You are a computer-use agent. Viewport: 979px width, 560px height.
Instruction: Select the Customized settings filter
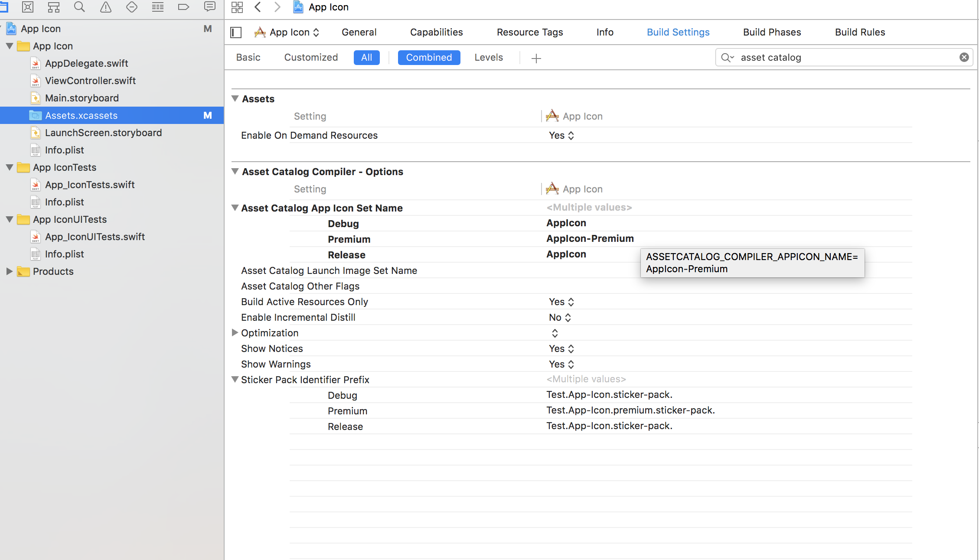click(x=311, y=58)
